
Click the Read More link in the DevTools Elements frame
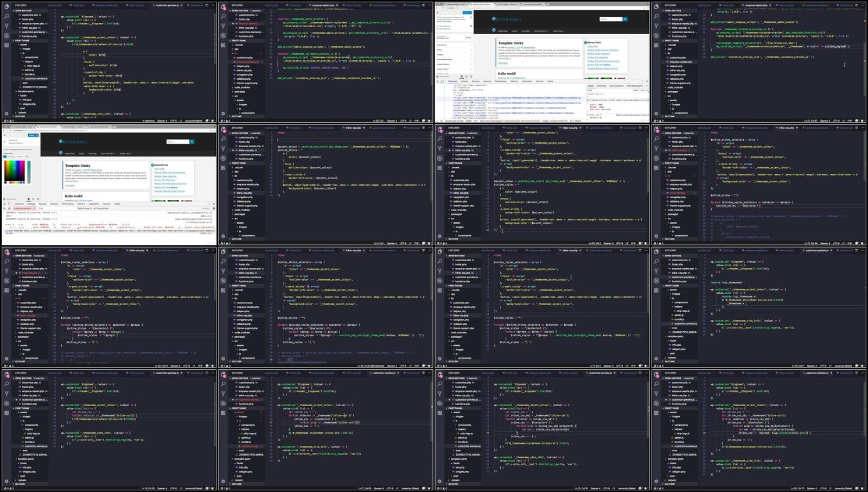point(503,63)
